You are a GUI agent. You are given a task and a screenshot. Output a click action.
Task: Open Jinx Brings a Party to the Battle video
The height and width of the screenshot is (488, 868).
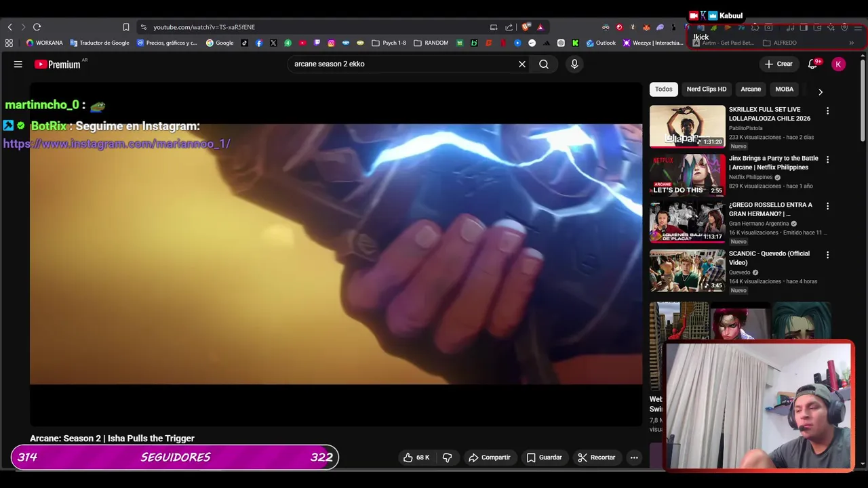point(688,175)
